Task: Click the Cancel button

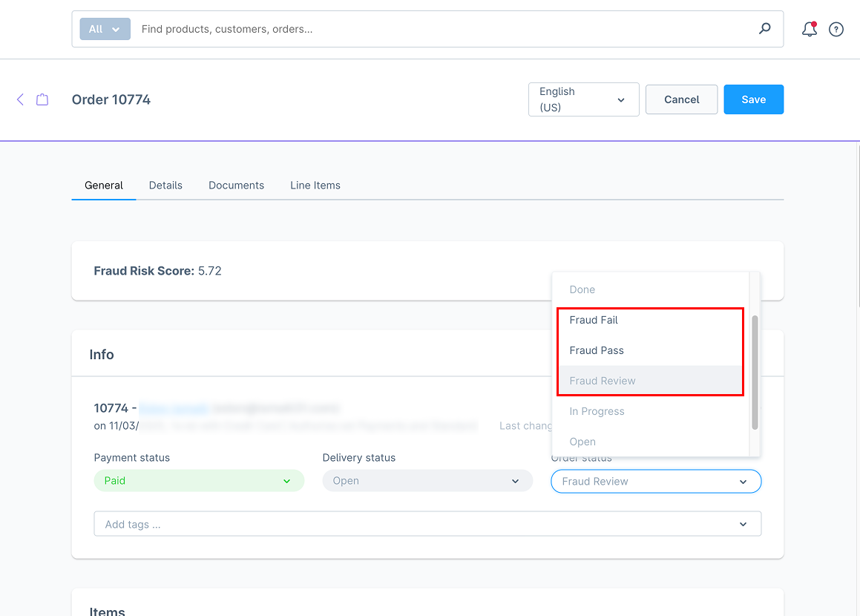Action: tap(681, 99)
